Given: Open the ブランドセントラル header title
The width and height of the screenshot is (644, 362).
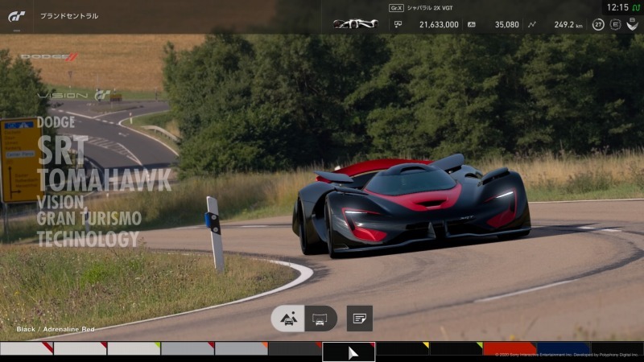Looking at the screenshot, I should coord(69,16).
